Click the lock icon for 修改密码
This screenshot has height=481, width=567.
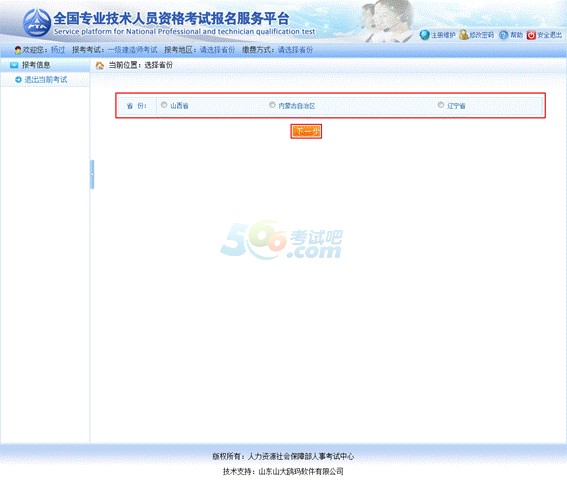click(463, 35)
